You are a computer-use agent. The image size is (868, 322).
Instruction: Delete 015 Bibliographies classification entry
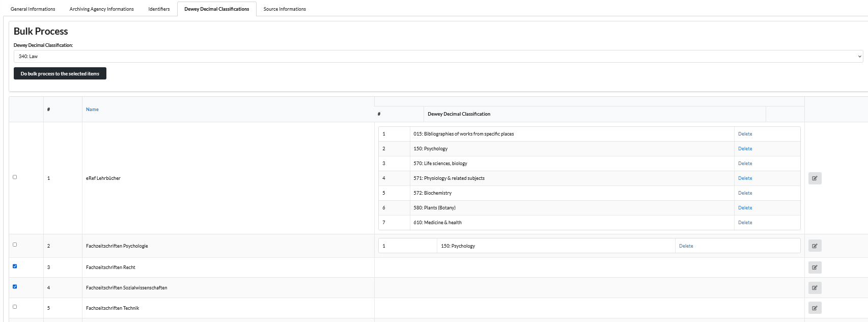pyautogui.click(x=745, y=134)
